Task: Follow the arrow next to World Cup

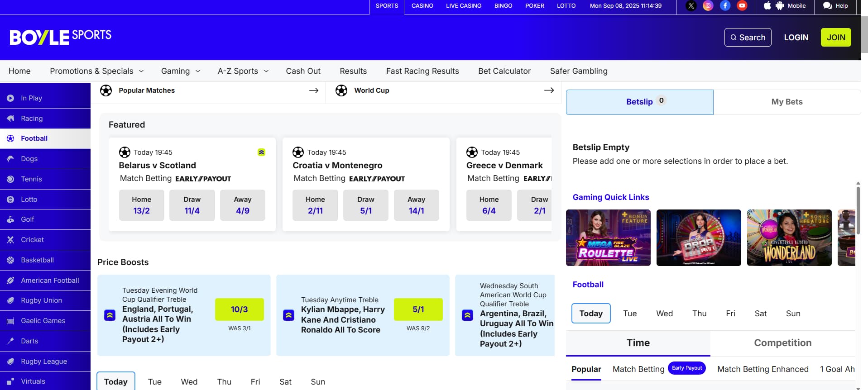Action: point(549,90)
